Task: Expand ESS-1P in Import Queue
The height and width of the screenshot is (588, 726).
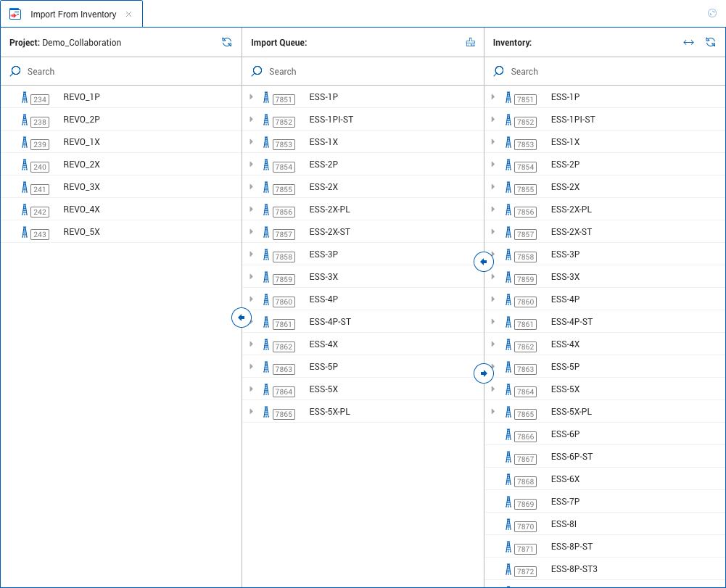Action: (x=251, y=97)
